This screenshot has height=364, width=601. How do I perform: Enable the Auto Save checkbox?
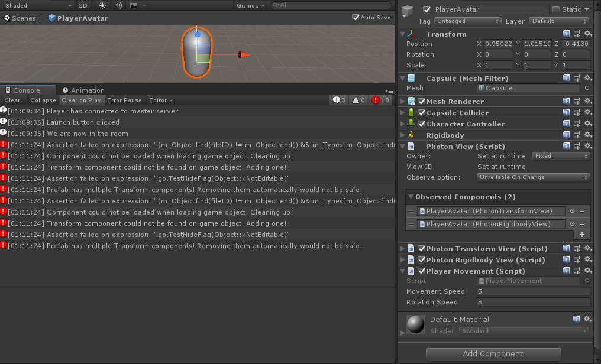coord(355,17)
